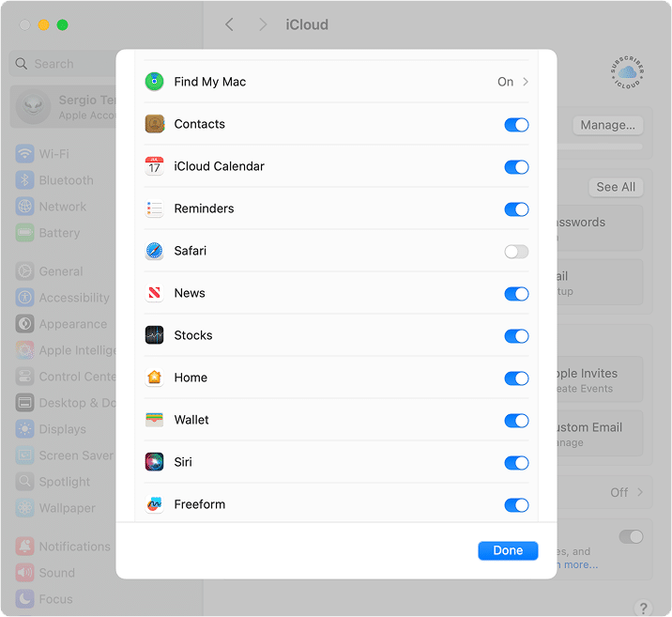Go back using the toolbar back arrow

point(229,24)
